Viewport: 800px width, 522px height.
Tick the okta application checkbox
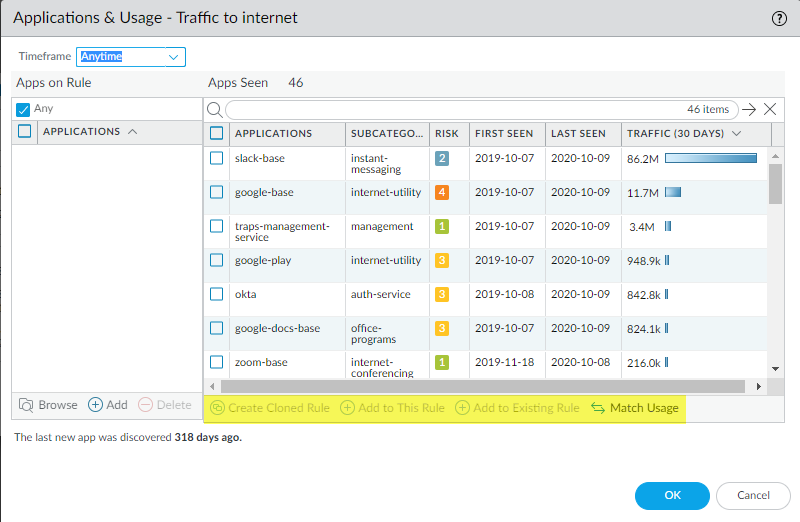pyautogui.click(x=217, y=294)
